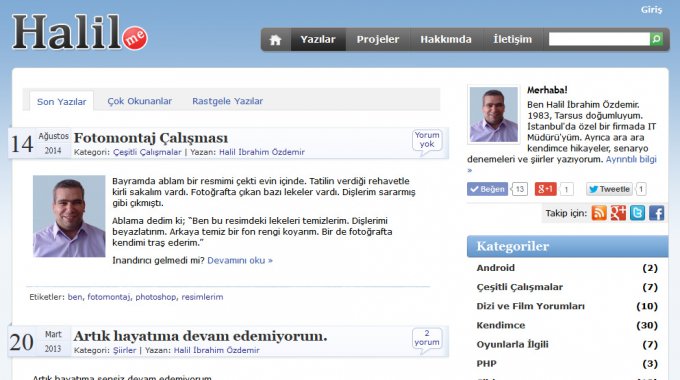Open the Twitter follow icon
Screen dimensions: 680x380
coord(637,213)
